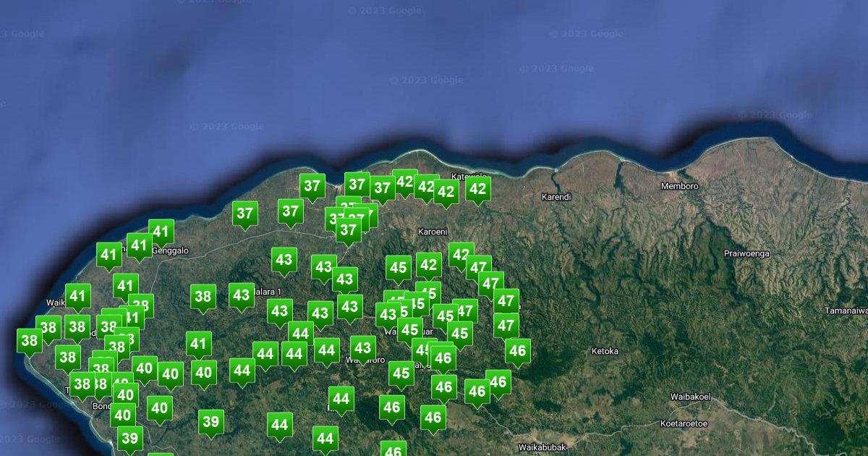Select the Praiwoenga place label
The width and height of the screenshot is (868, 456).
746,254
